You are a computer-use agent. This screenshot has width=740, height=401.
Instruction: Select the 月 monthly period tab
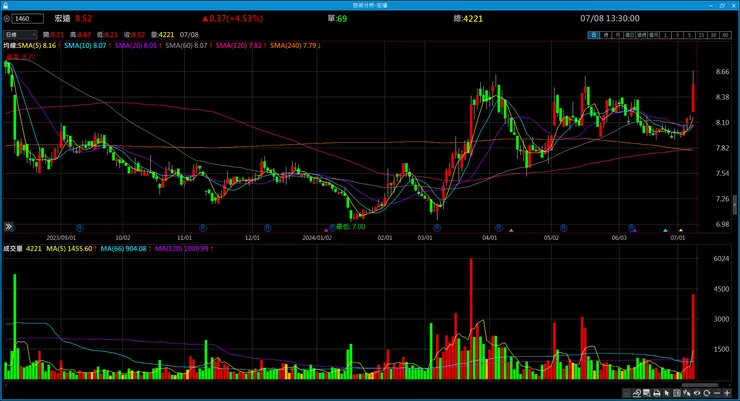coord(618,35)
